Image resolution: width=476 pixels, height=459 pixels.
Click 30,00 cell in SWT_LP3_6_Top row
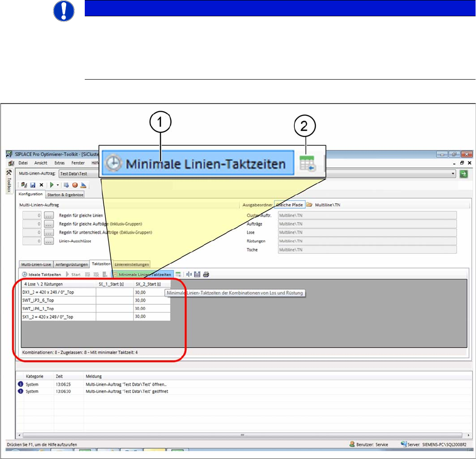[152, 300]
